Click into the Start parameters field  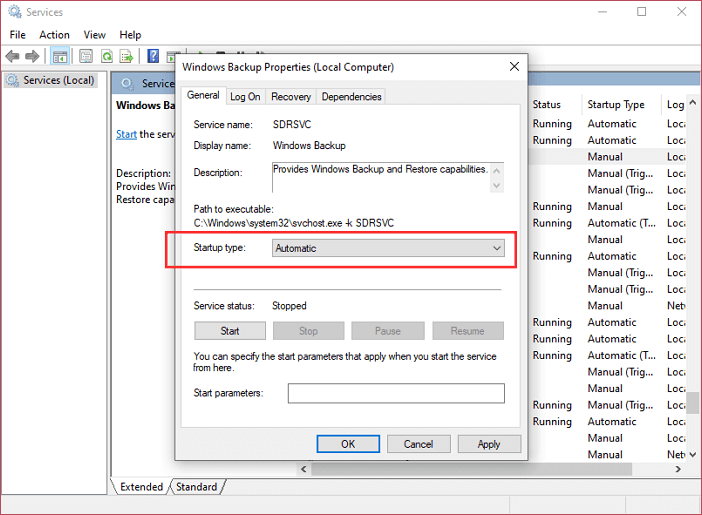(x=396, y=393)
